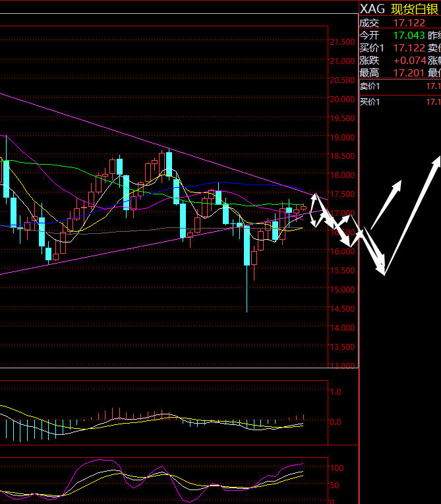441x504 pixels.
Task: Click the 100 label on oscillator axis
Action: 337,468
